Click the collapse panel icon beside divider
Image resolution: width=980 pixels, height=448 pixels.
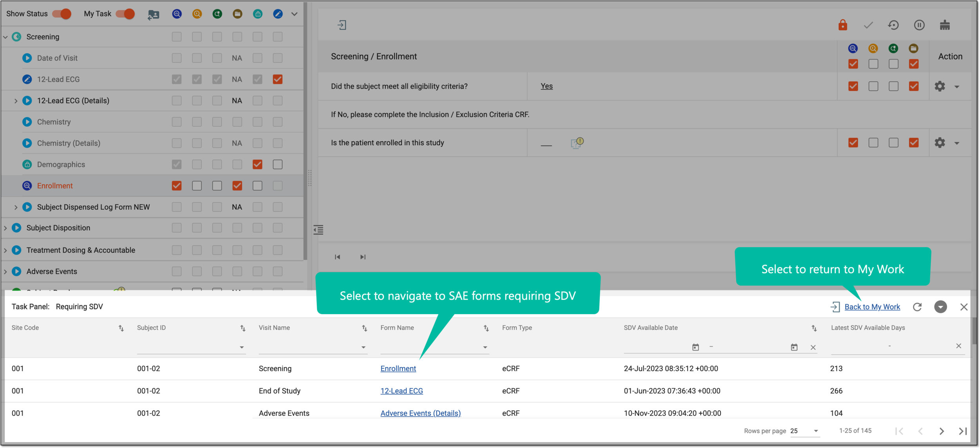coord(318,230)
